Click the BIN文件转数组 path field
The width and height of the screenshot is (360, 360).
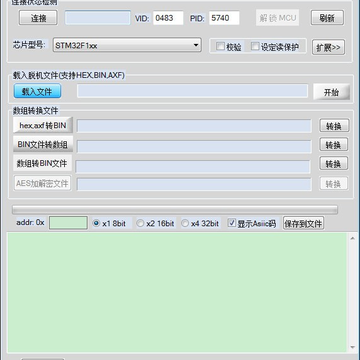(x=194, y=147)
